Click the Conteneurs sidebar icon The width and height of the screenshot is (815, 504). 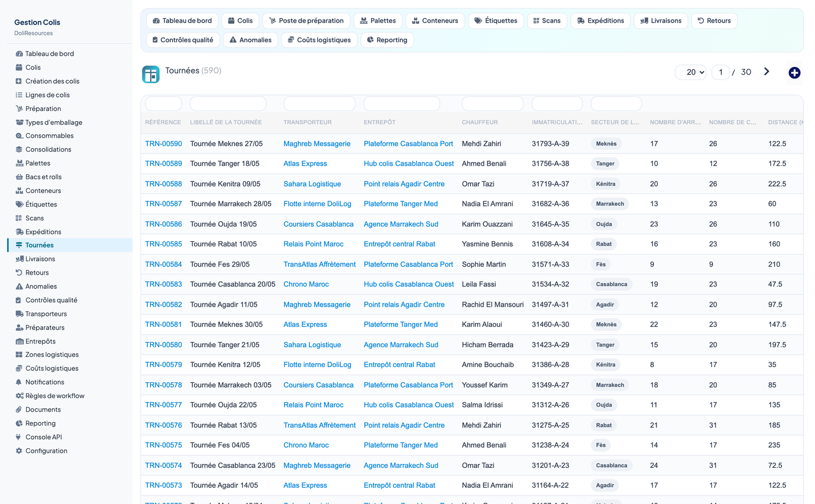(19, 191)
